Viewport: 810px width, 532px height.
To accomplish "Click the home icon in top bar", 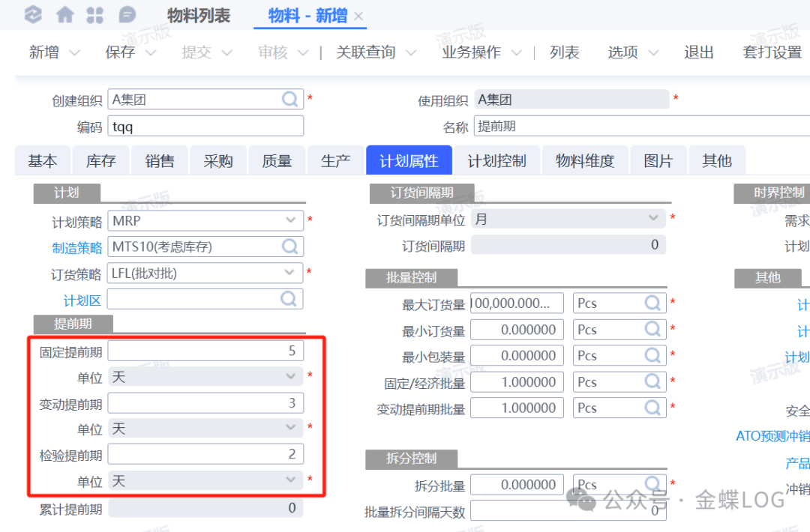I will (x=65, y=14).
